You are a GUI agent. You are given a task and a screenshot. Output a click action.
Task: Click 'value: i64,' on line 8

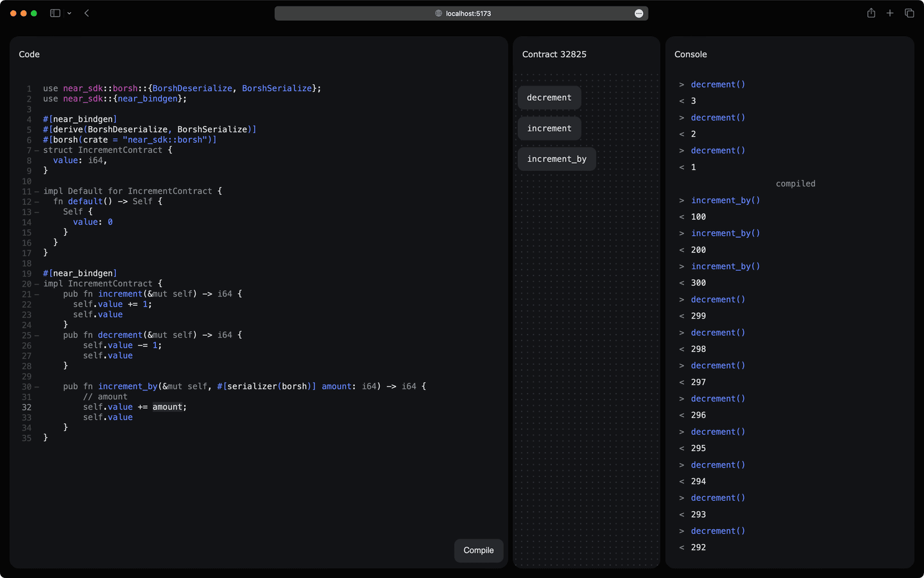click(x=80, y=161)
